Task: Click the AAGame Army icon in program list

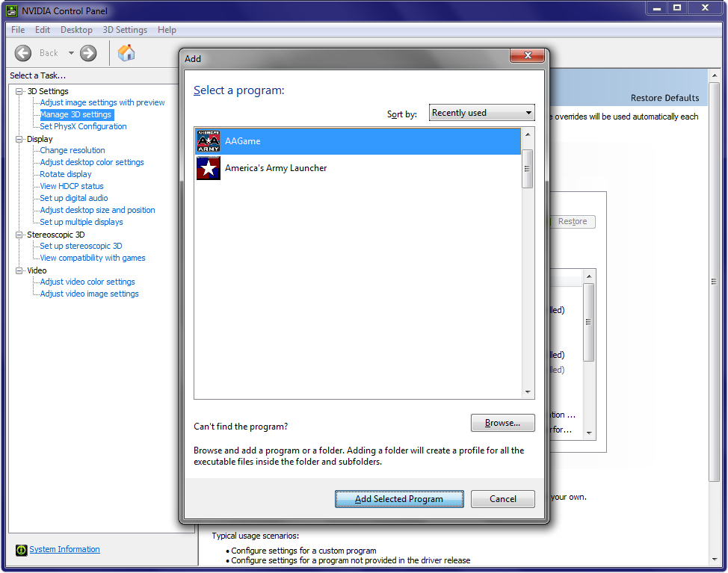Action: (209, 141)
